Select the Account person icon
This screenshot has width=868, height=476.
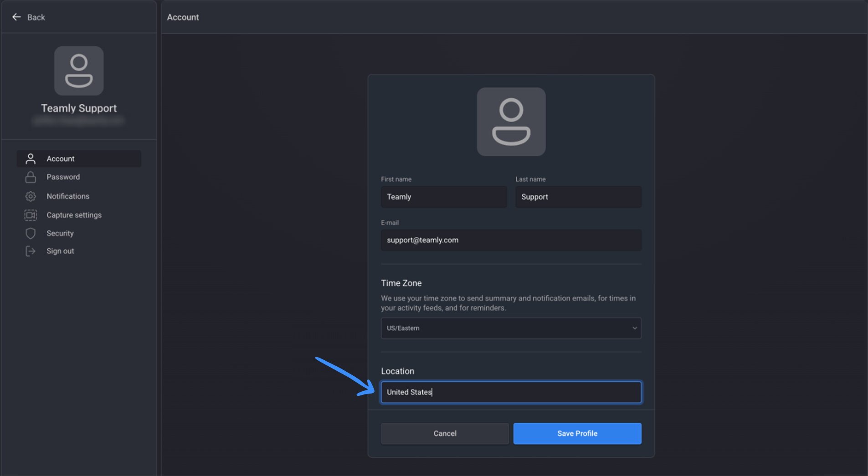pos(31,159)
